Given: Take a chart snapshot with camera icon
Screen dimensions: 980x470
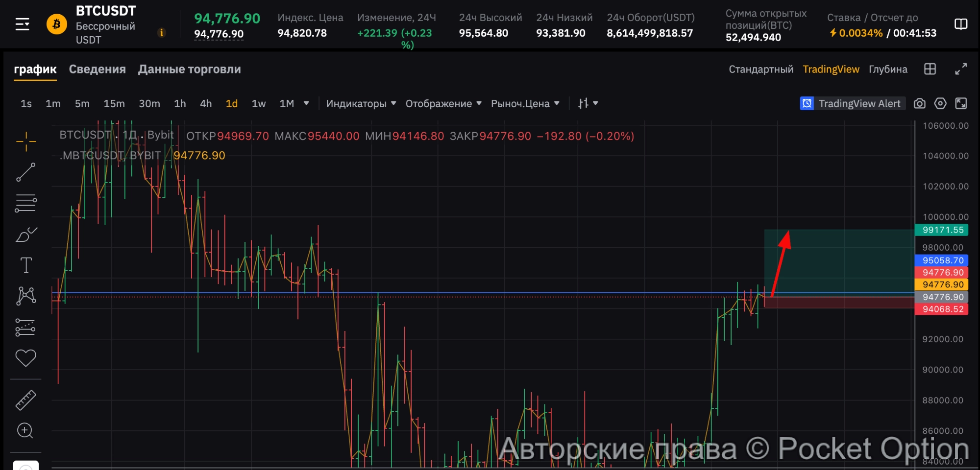Looking at the screenshot, I should (920, 103).
